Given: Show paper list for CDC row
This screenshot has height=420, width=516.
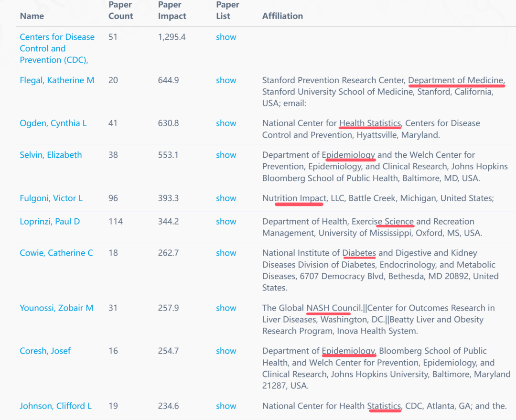Looking at the screenshot, I should 226,37.
